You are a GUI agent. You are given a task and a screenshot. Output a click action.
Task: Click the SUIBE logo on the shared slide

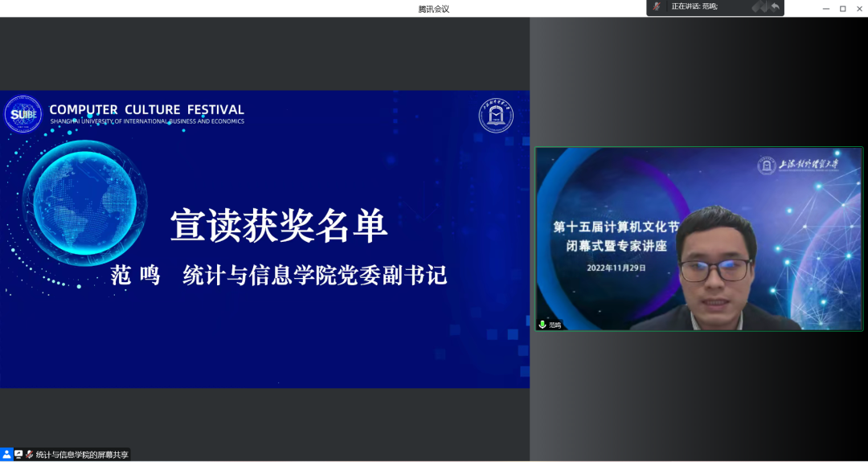tap(23, 114)
